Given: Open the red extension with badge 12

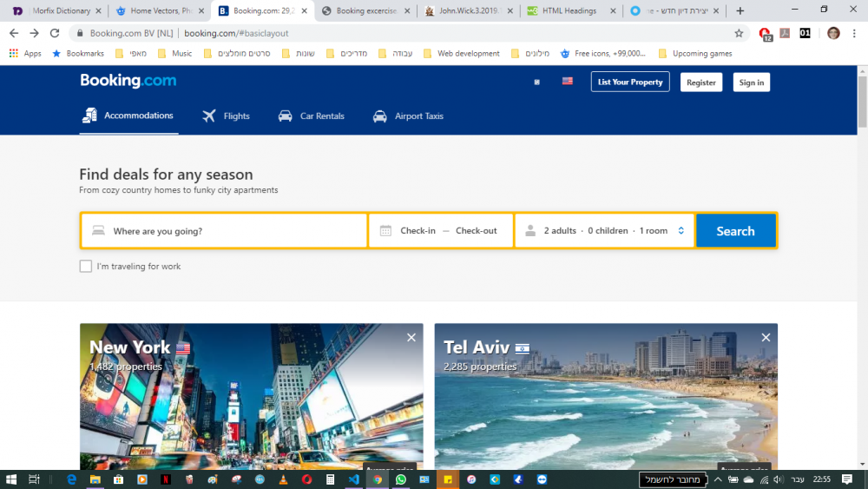Looking at the screenshot, I should (766, 34).
